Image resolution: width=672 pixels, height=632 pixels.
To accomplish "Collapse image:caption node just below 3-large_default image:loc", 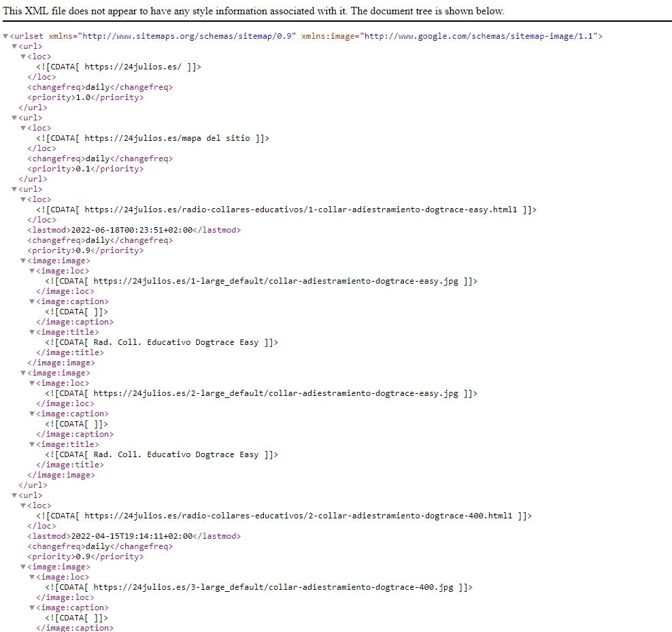I will (x=32, y=608).
